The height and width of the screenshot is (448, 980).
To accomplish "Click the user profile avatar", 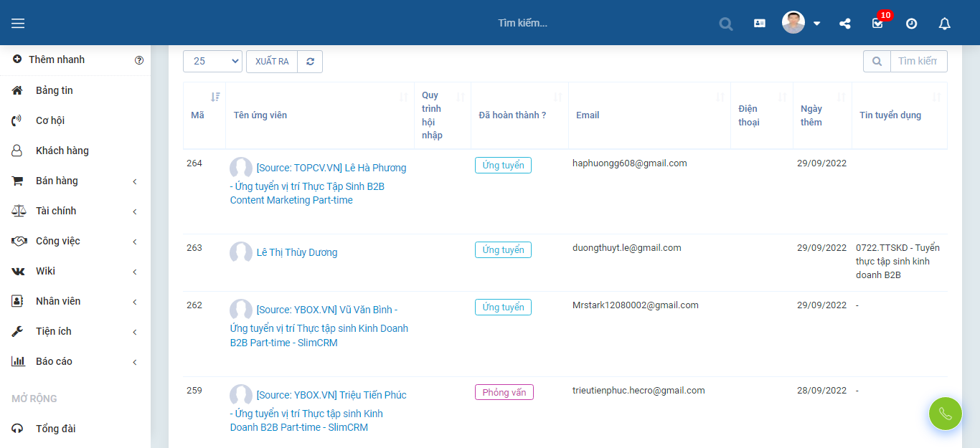I will [x=793, y=22].
